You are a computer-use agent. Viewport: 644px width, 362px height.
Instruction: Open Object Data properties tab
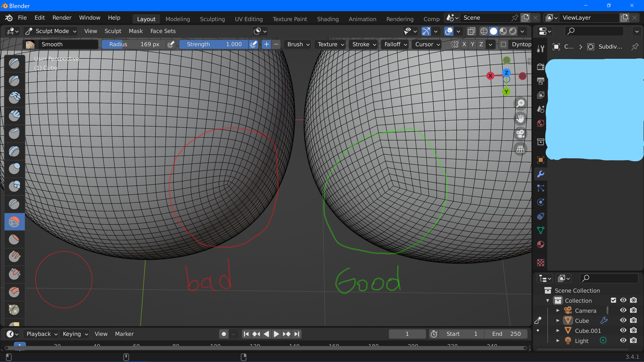pyautogui.click(x=541, y=230)
